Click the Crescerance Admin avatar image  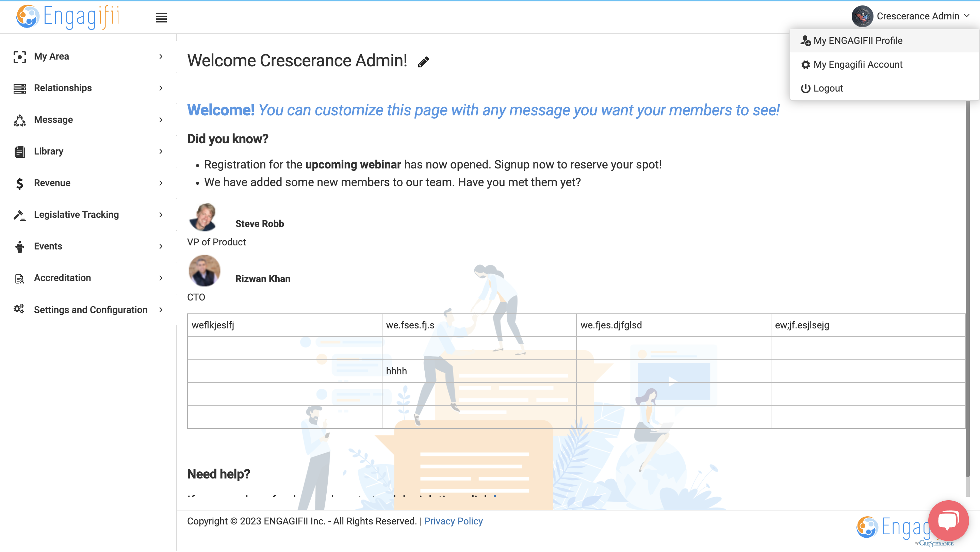coord(862,16)
